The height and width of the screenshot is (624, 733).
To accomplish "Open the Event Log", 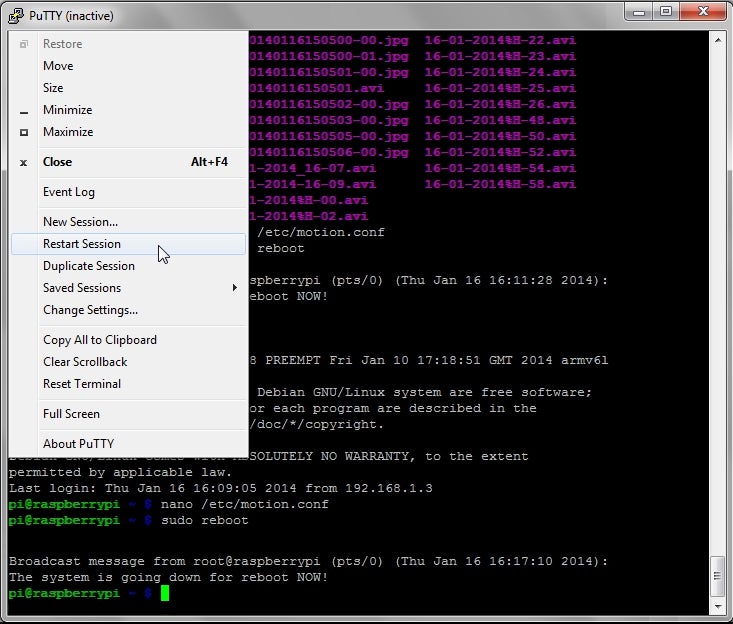I will coord(129,192).
